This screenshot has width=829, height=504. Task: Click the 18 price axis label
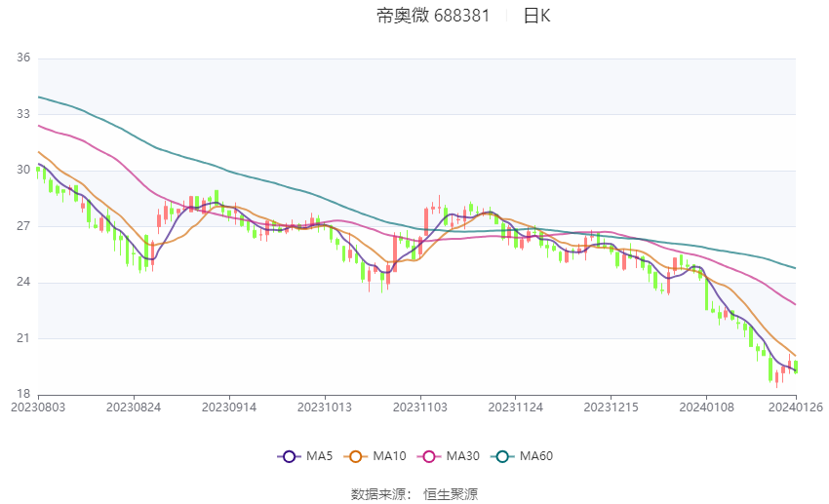click(23, 394)
